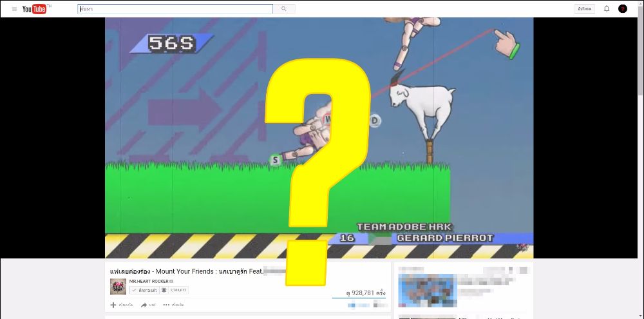
Task: Click the YouTube logo
Action: pyautogui.click(x=35, y=9)
